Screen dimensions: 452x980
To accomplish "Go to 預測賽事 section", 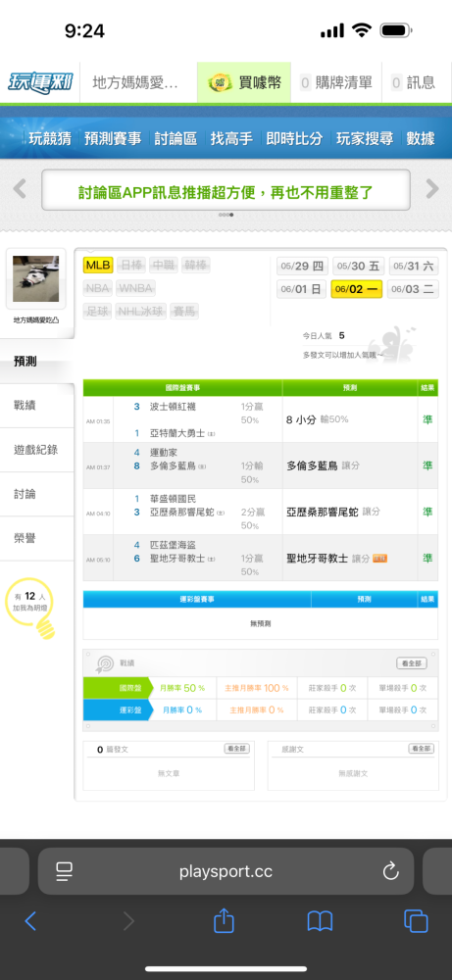I will tap(113, 138).
